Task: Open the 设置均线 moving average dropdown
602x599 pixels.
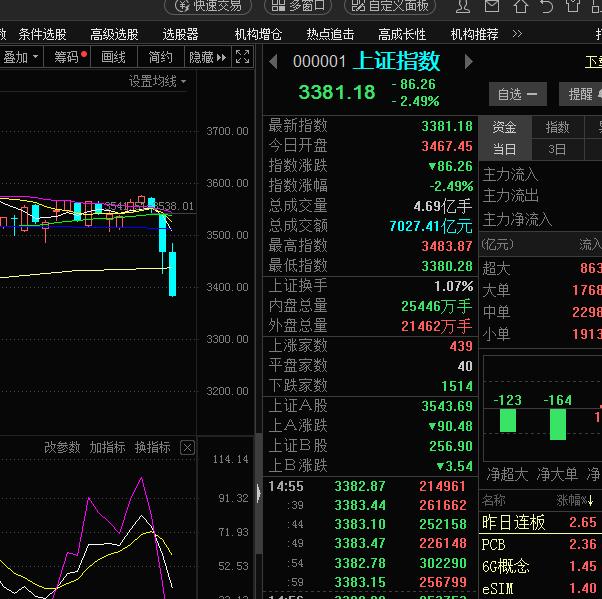Action: pos(157,81)
